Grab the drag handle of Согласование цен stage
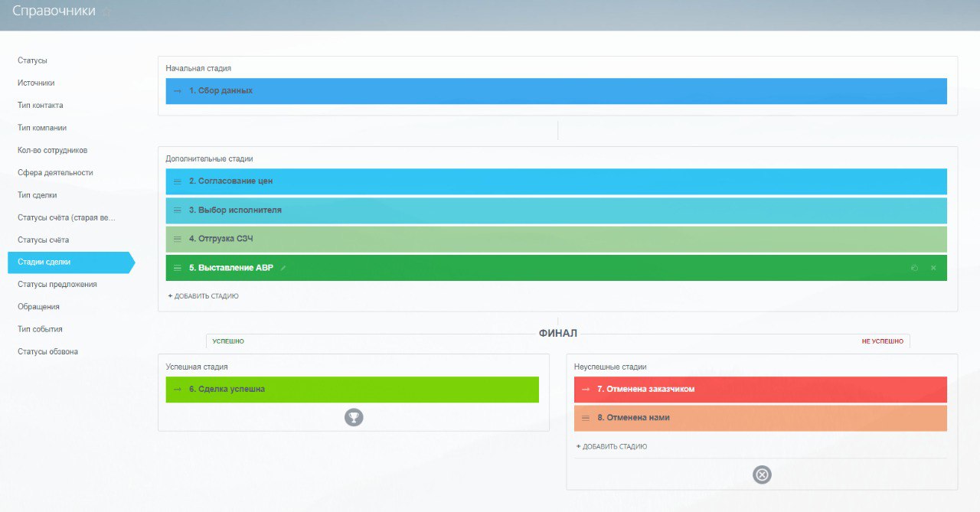The image size is (980, 512). click(178, 181)
